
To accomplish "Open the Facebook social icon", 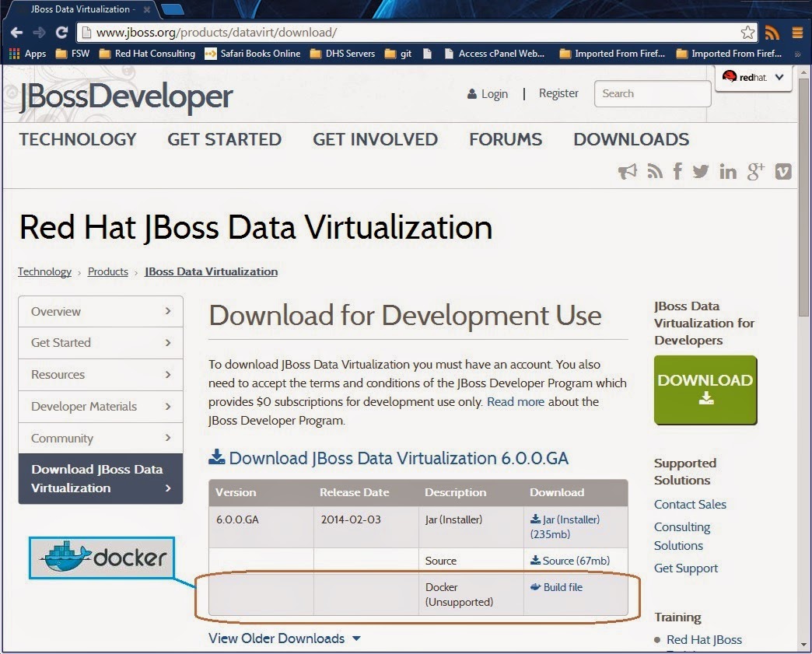I will 677,171.
